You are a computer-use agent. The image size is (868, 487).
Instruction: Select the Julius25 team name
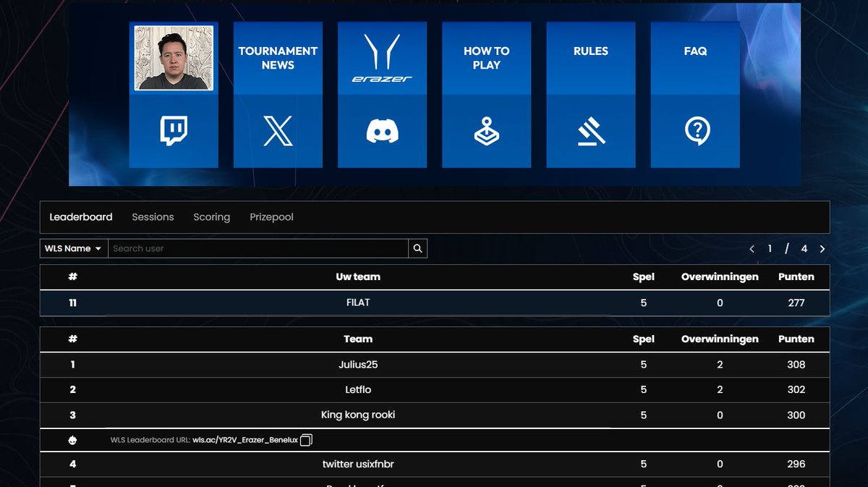click(x=358, y=365)
